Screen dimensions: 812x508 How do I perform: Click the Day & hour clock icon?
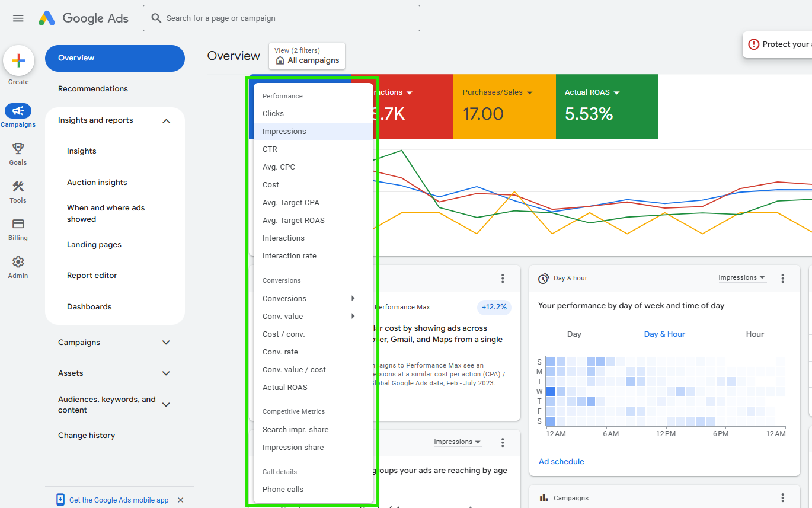(x=543, y=279)
